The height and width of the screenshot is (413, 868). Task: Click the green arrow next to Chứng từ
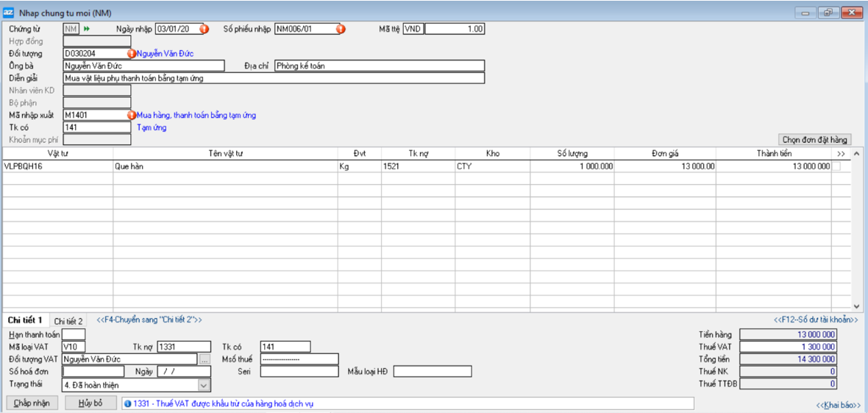tap(87, 29)
